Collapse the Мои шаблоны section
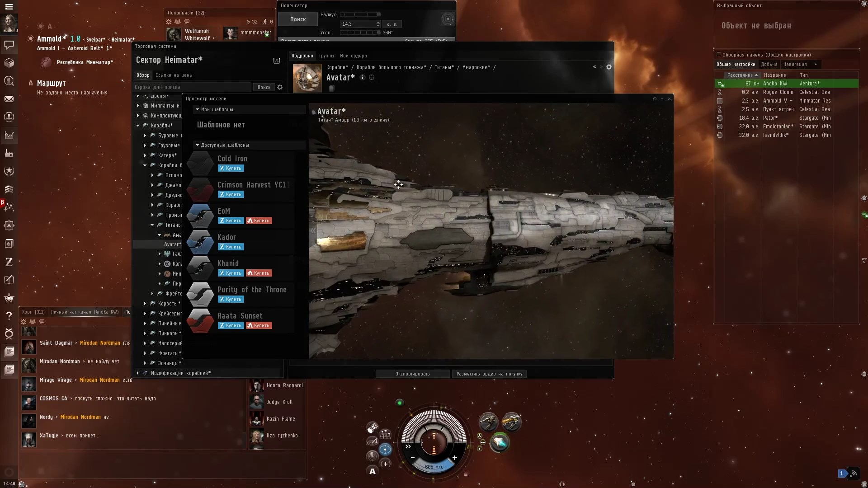Screen dimensions: 868x488 (x=197, y=109)
